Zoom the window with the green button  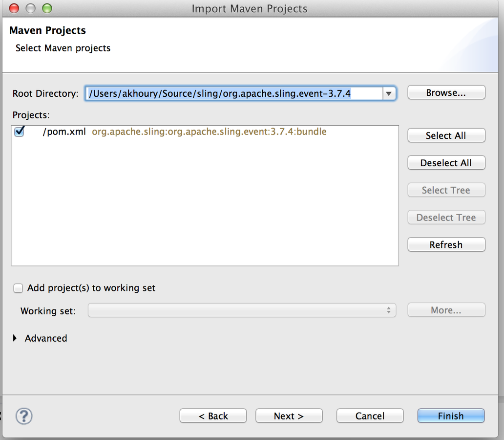pos(47,8)
